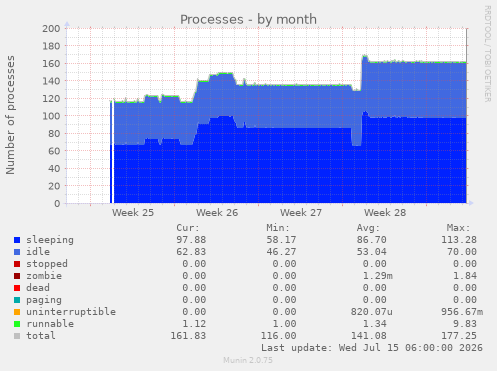
Task: Click runnable minimum value 1.00
Action: coord(284,324)
